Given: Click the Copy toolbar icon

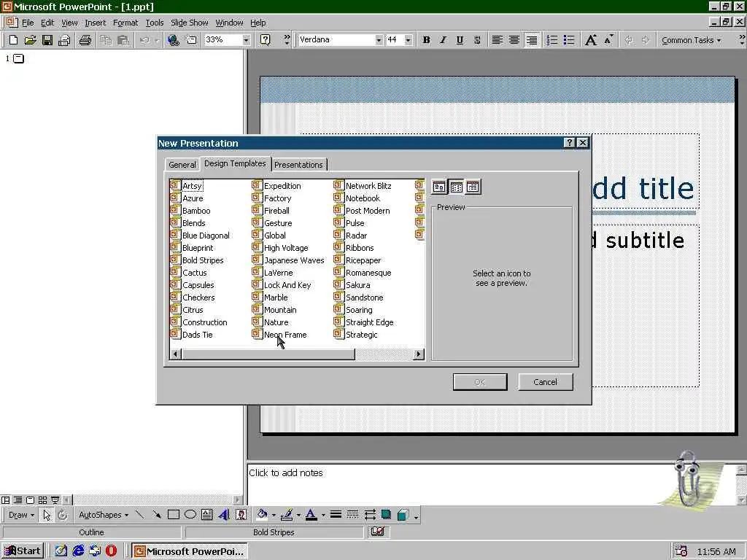Looking at the screenshot, I should pyautogui.click(x=106, y=40).
